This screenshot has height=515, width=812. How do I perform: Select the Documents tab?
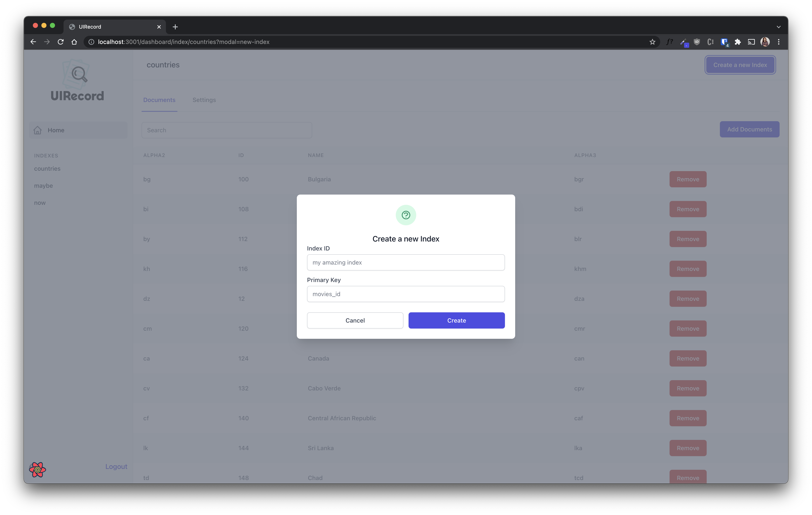tap(159, 100)
